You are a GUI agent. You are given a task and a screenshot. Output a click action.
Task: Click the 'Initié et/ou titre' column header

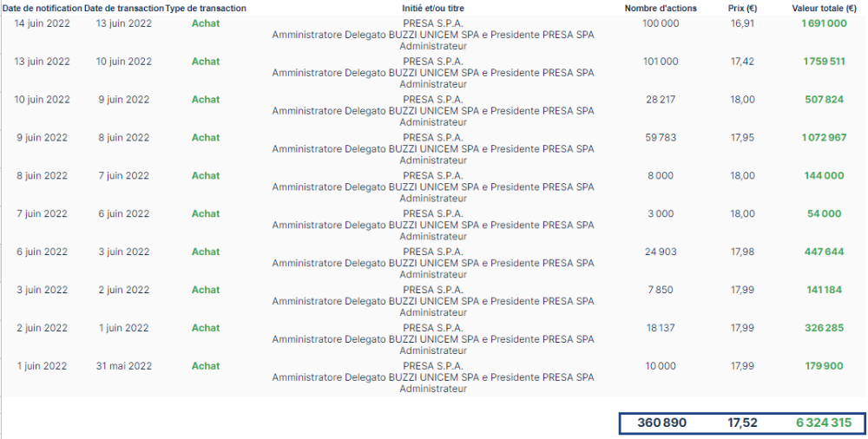point(433,8)
